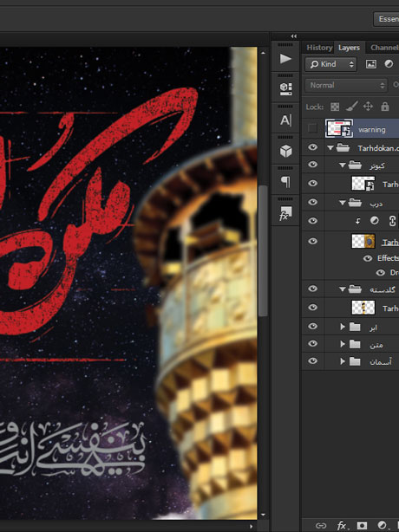This screenshot has height=532, width=399.
Task: Hide the متن group eye icon
Action: pyautogui.click(x=313, y=344)
